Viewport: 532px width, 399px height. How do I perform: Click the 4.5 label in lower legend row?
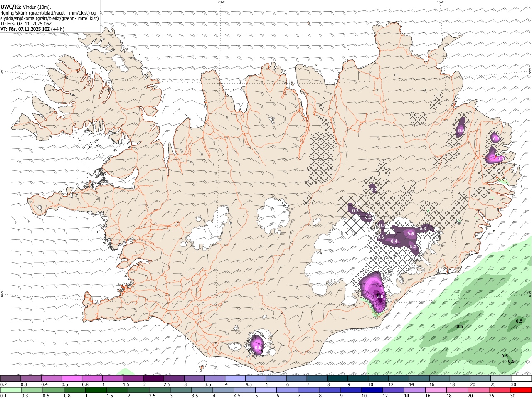(x=238, y=396)
